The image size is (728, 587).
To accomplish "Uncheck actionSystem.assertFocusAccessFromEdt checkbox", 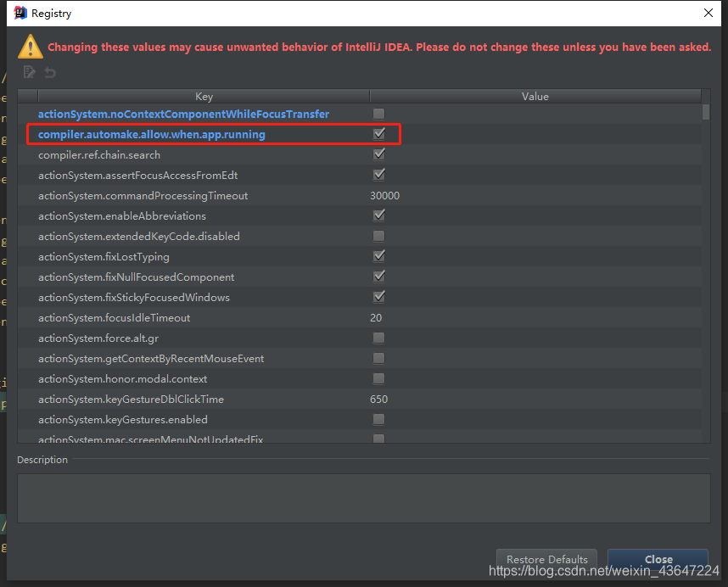I will point(379,175).
